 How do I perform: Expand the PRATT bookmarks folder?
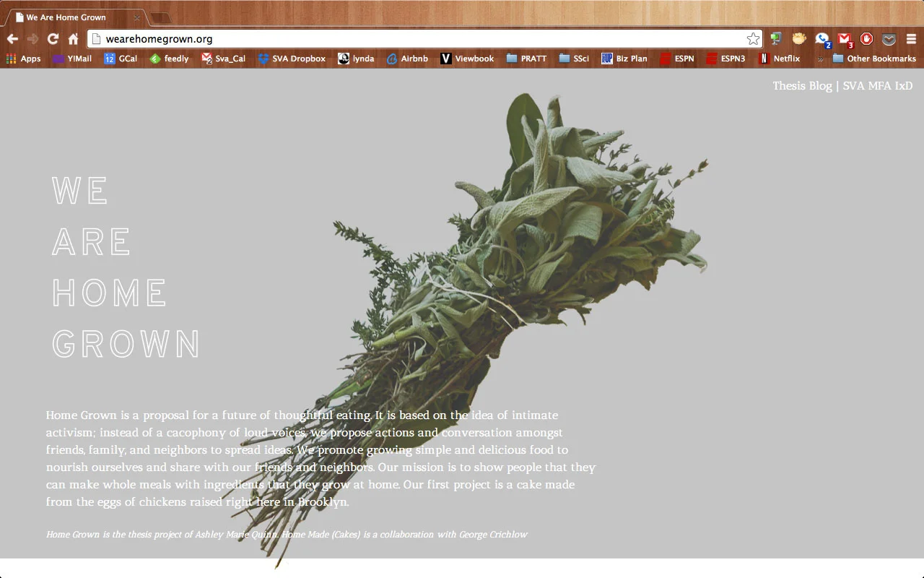(526, 59)
